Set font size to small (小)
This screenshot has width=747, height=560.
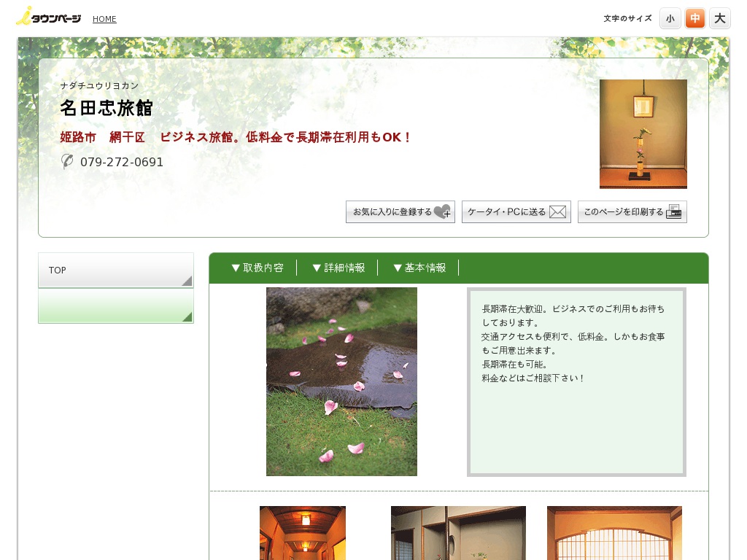point(670,18)
